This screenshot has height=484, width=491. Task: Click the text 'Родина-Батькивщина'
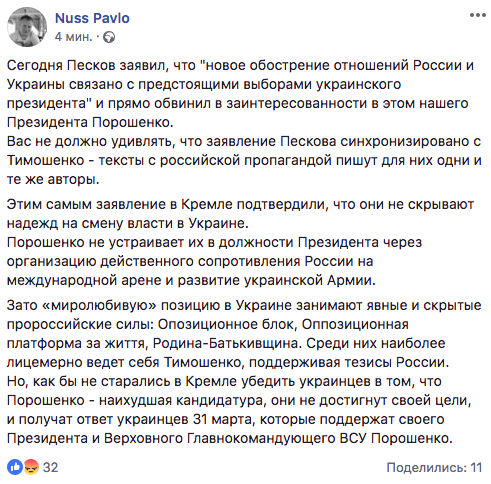(226, 343)
